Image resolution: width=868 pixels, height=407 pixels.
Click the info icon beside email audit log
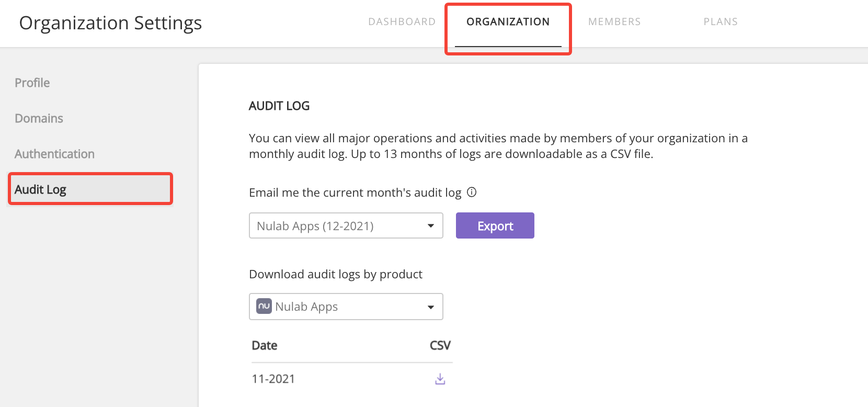click(x=472, y=192)
